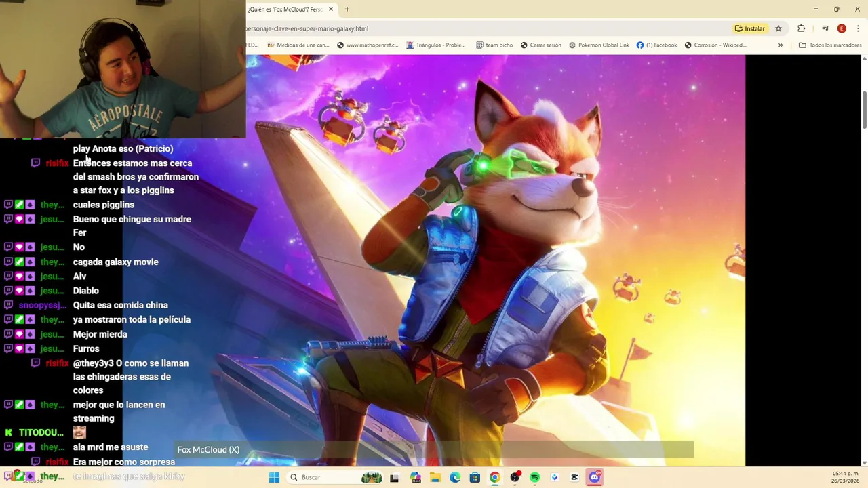Viewport: 868px width, 488px height.
Task: Click the page vertical scrollbar thumb
Action: click(865, 110)
